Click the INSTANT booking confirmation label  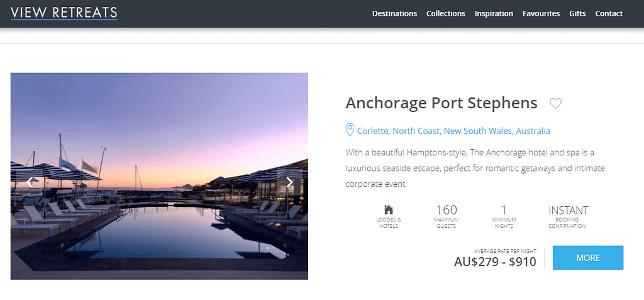(x=568, y=210)
